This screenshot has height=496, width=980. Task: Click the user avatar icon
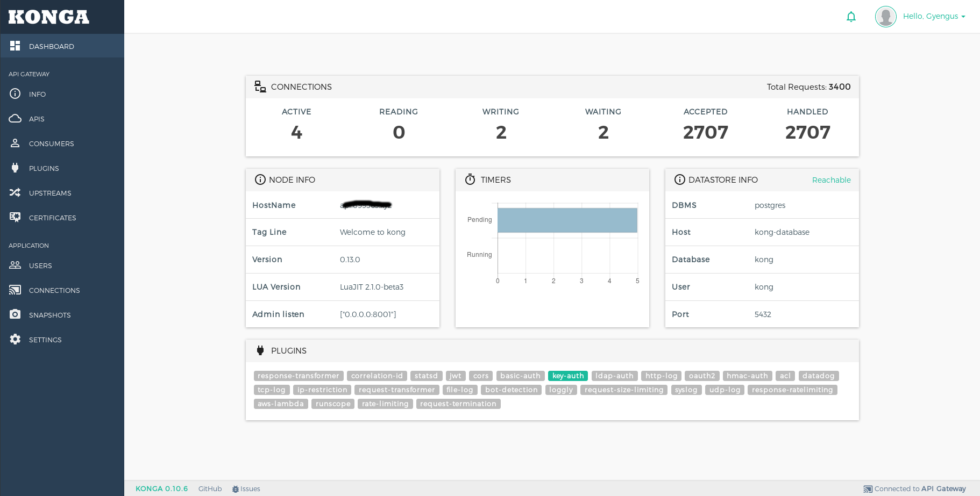[x=885, y=17]
